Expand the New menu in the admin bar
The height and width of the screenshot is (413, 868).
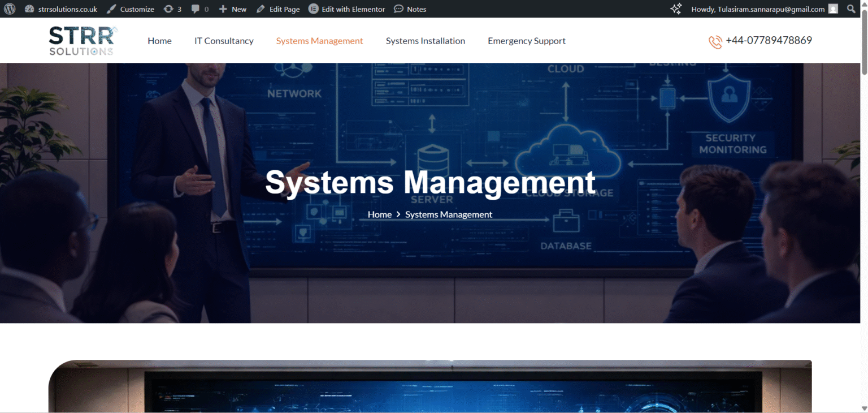coord(232,8)
